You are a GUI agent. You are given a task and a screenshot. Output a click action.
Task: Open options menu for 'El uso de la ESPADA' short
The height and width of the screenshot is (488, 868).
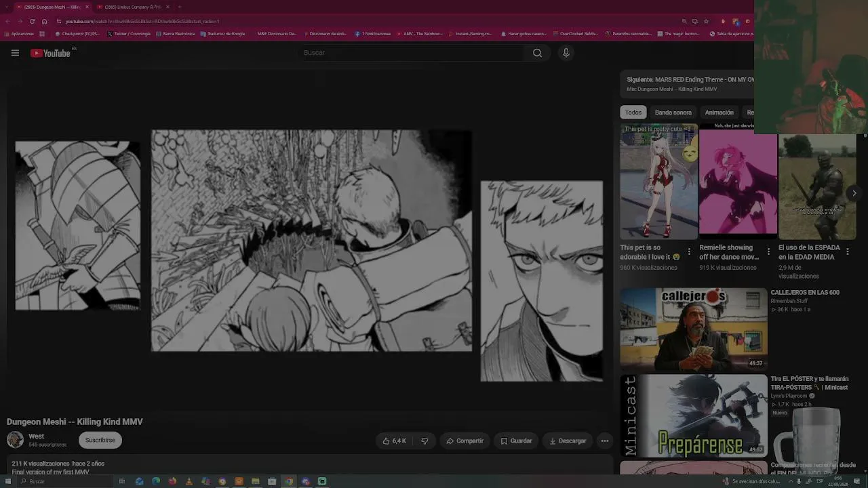[848, 251]
